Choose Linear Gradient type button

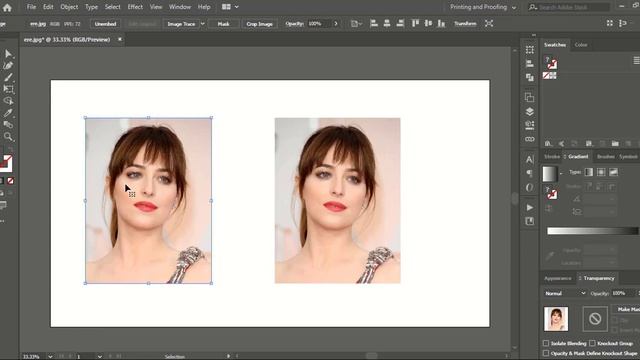pyautogui.click(x=589, y=172)
